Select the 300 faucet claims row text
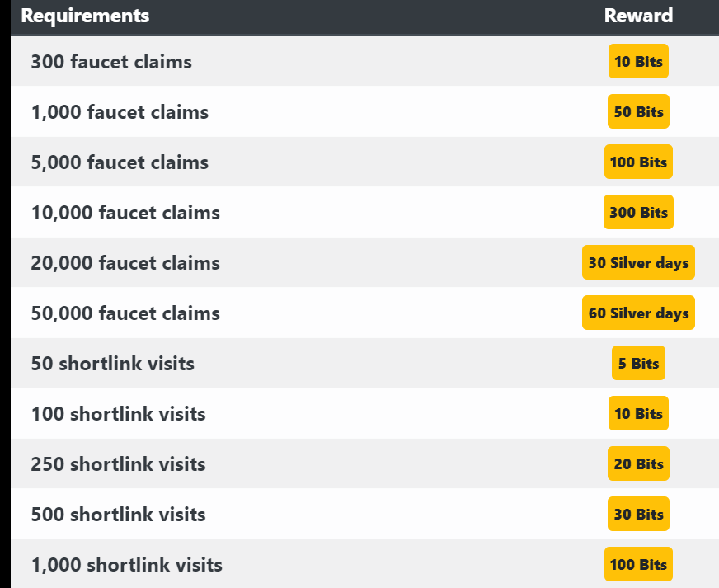719x588 pixels. (x=111, y=62)
